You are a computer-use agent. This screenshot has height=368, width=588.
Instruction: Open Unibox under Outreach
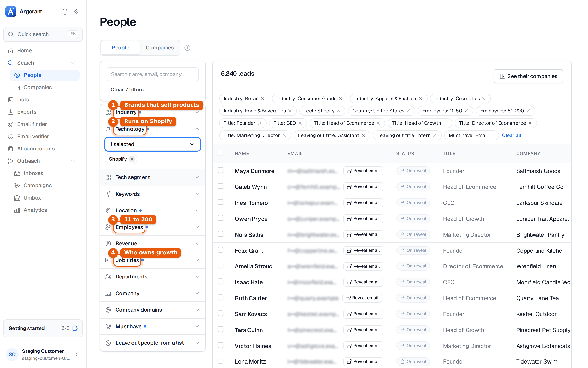45,198
